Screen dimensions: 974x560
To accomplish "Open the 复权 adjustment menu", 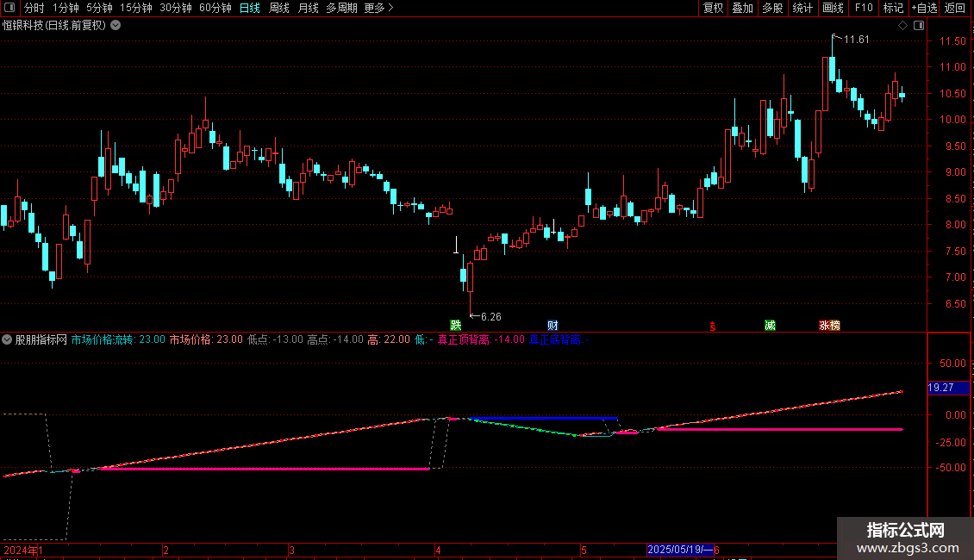I will pos(713,8).
